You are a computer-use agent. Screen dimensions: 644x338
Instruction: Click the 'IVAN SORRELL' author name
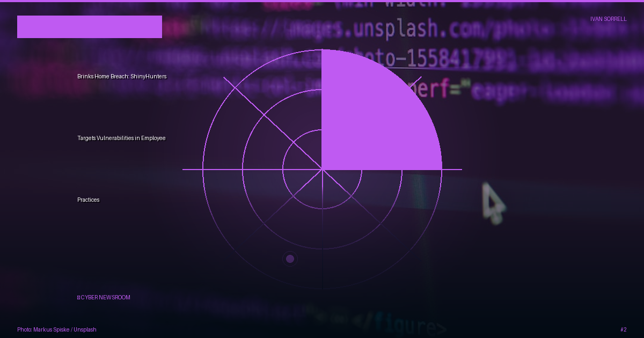[x=608, y=19]
